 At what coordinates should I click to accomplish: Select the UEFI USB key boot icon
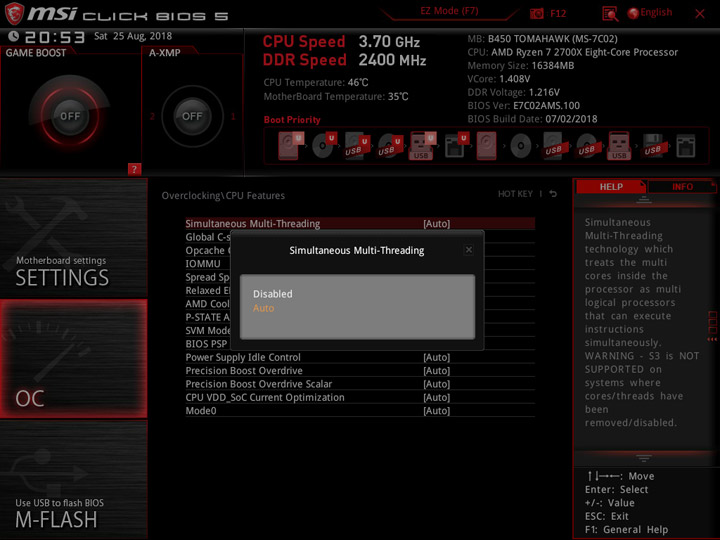(x=422, y=146)
